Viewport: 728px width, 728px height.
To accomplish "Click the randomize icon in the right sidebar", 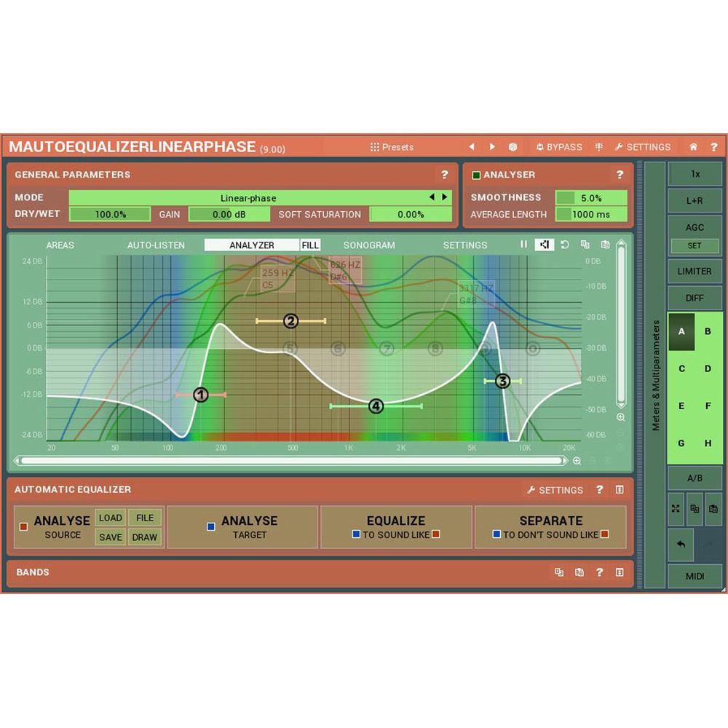I will (x=675, y=509).
